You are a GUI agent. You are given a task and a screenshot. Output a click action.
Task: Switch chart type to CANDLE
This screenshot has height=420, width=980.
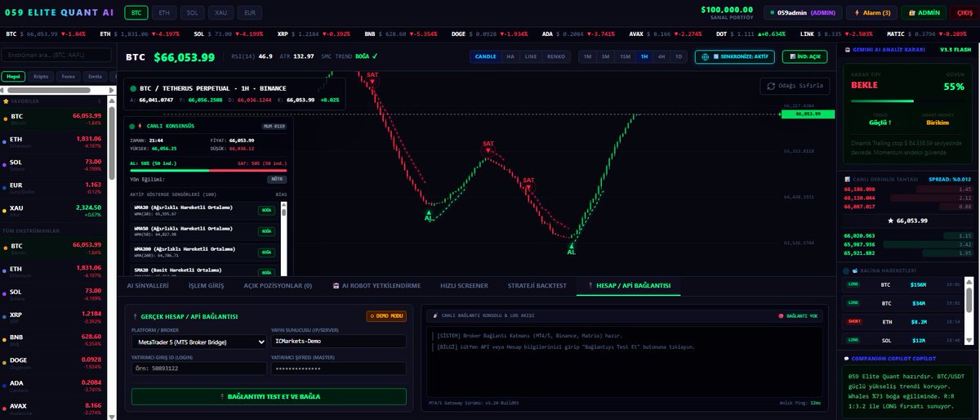click(x=486, y=57)
